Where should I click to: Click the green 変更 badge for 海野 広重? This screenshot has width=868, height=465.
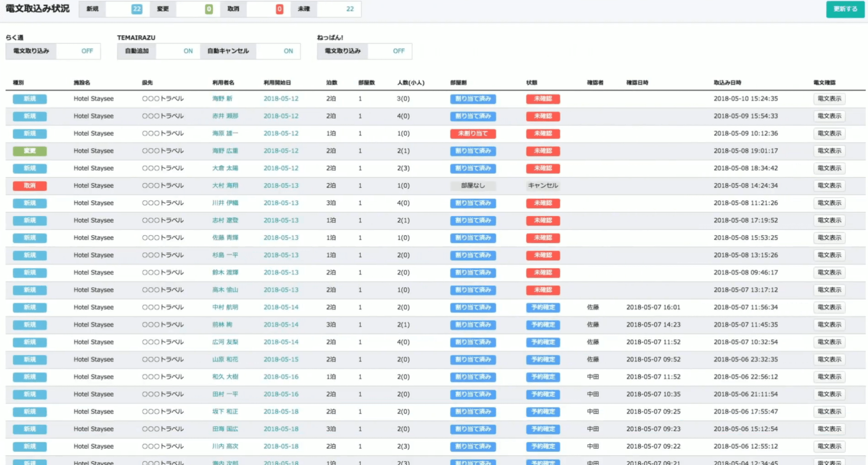[29, 151]
